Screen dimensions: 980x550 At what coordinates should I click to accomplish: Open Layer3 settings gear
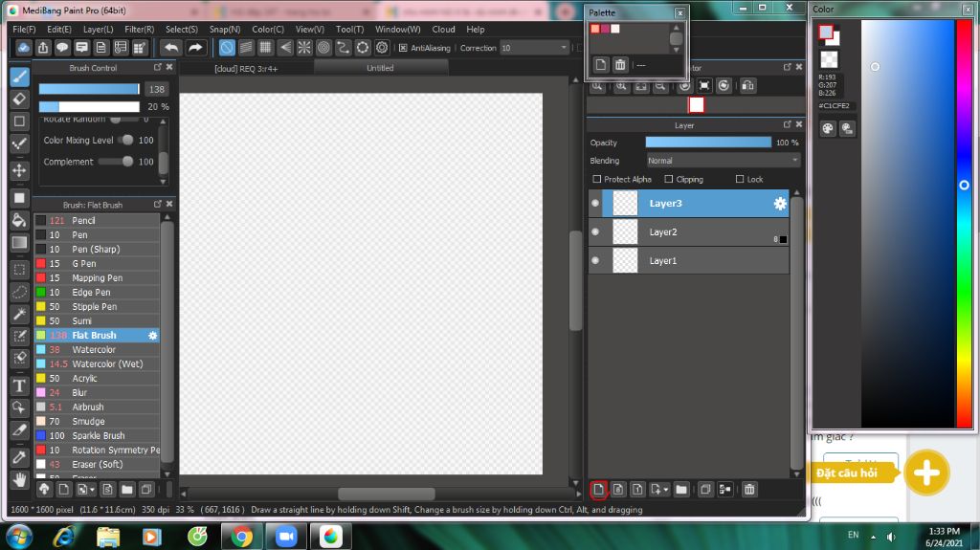coord(780,203)
